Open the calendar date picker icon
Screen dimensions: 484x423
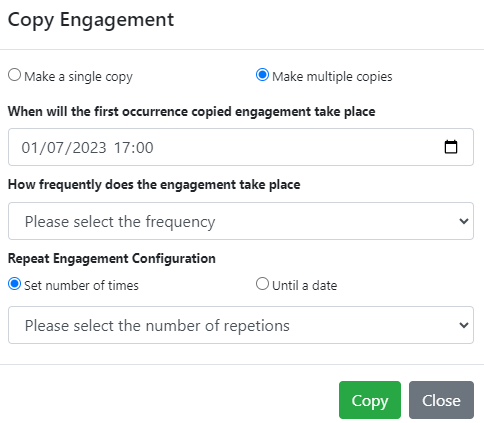tap(451, 147)
